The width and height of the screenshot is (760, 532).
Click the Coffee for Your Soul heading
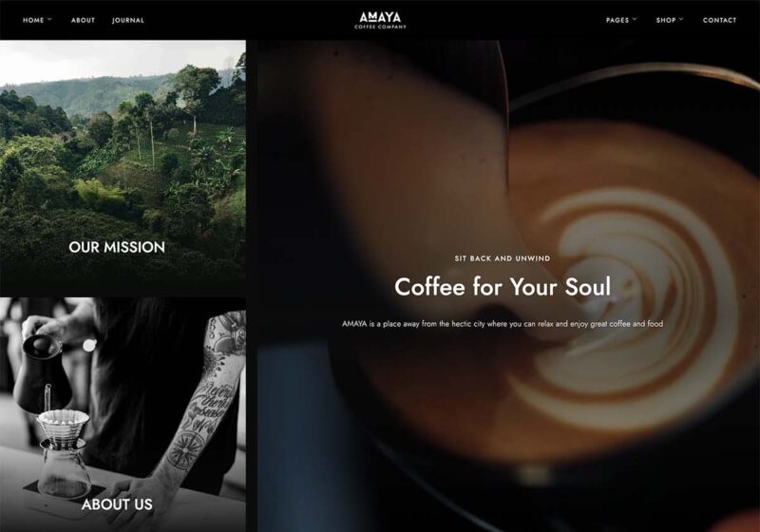coord(503,287)
